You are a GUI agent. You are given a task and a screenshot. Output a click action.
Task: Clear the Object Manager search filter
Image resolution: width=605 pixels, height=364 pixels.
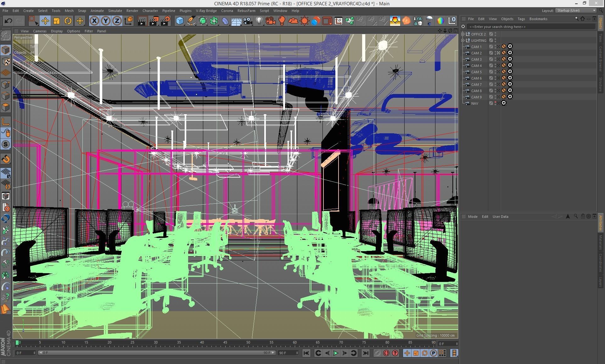(463, 27)
